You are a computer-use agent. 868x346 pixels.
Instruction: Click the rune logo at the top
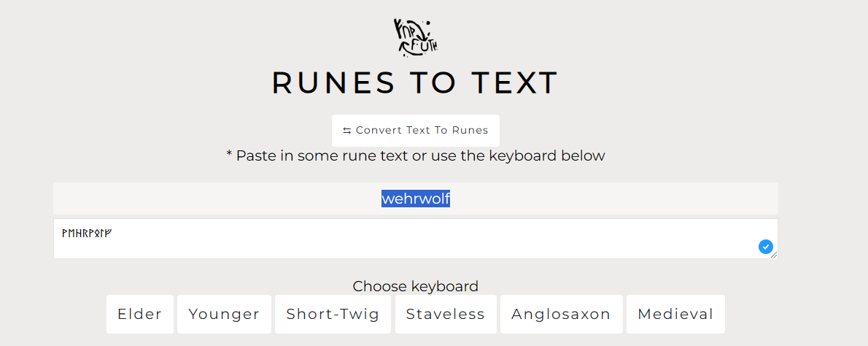(415, 38)
